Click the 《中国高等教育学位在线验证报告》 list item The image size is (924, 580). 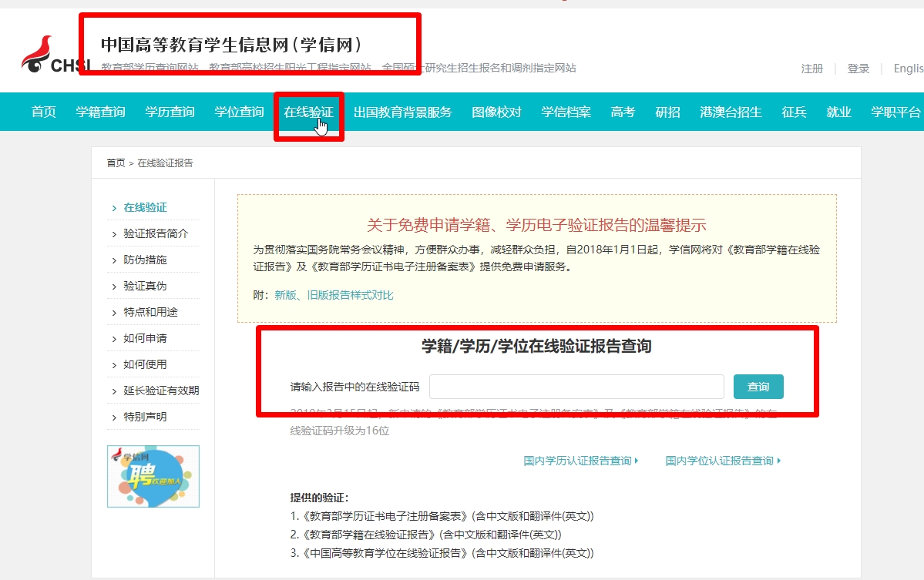point(442,553)
